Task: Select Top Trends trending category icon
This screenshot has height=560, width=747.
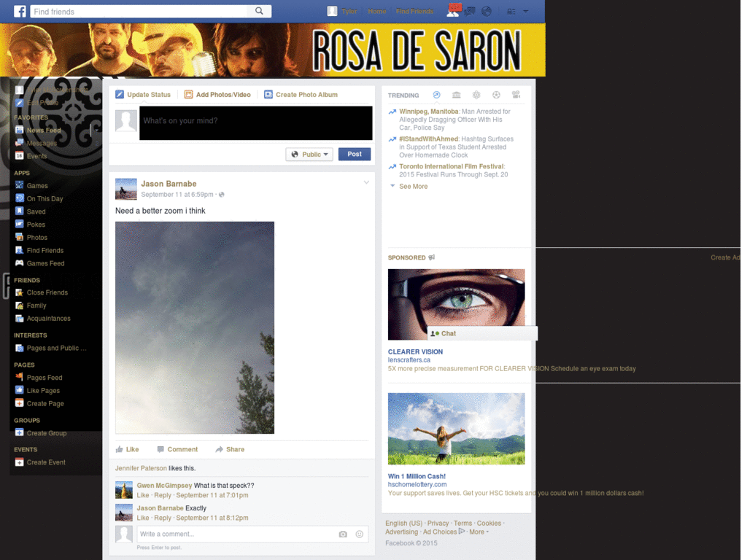Action: click(436, 95)
